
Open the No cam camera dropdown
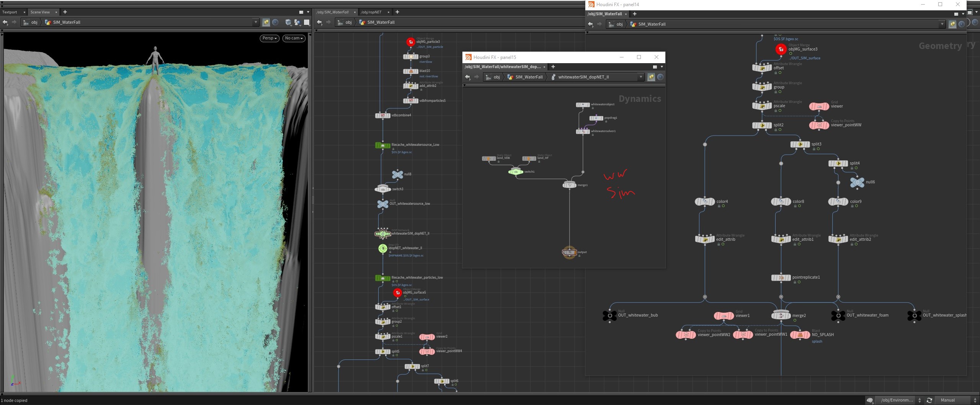click(x=294, y=38)
